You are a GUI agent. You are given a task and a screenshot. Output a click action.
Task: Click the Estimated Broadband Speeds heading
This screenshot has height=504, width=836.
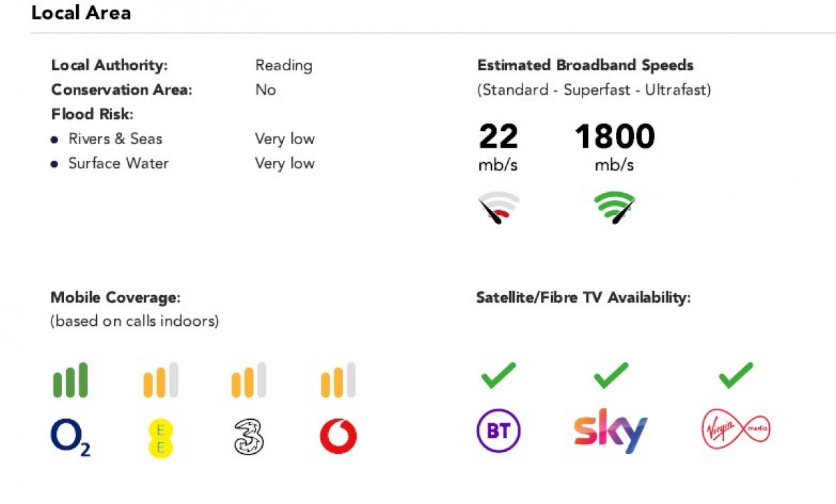pos(585,65)
